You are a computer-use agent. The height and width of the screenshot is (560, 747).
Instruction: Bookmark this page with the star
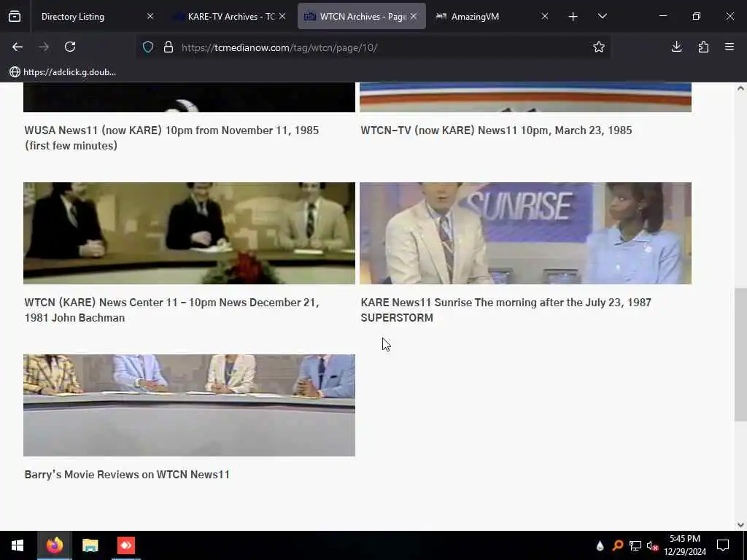pos(599,47)
